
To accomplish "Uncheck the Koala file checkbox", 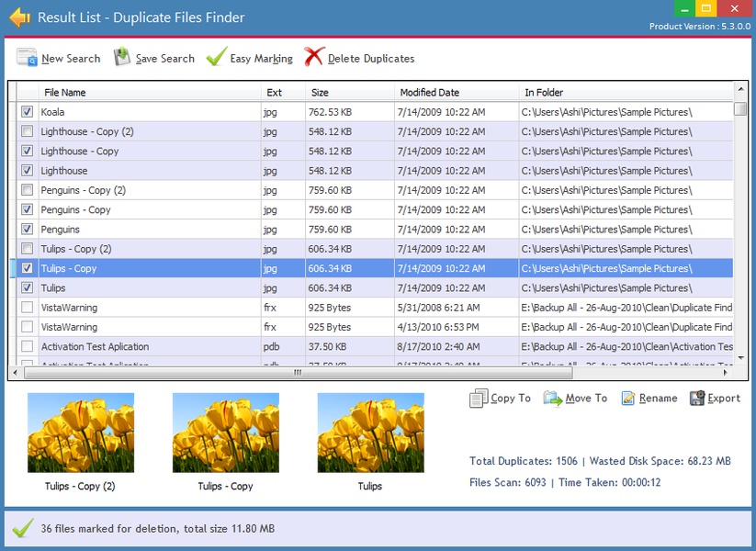I will tap(27, 112).
